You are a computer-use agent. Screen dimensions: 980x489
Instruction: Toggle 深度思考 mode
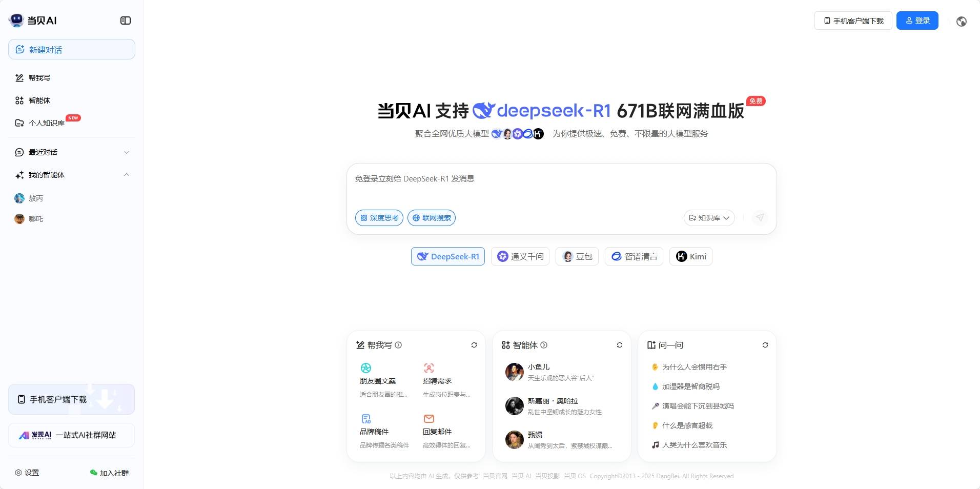[x=379, y=218]
